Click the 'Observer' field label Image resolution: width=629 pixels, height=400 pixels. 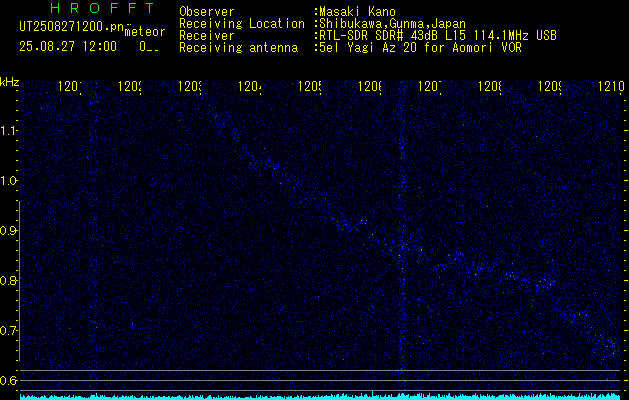[x=207, y=12]
